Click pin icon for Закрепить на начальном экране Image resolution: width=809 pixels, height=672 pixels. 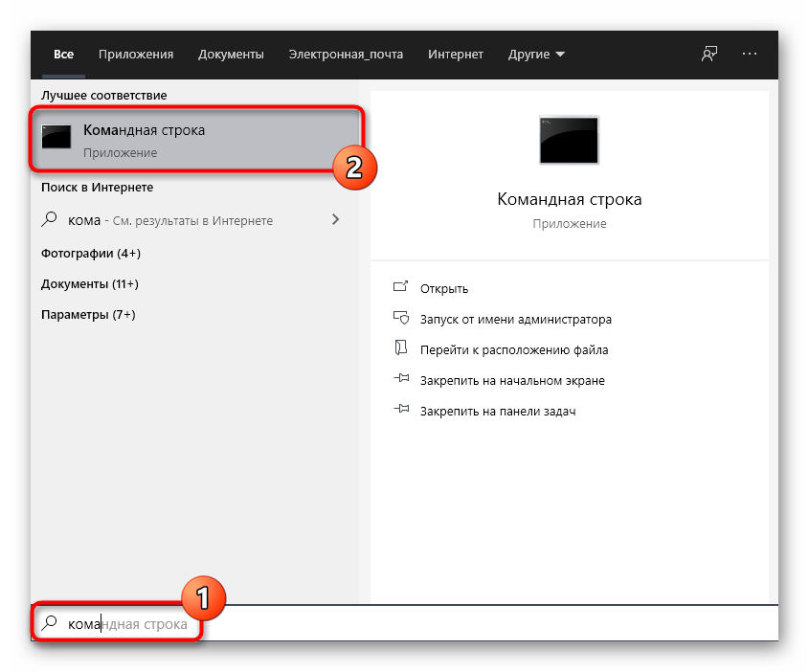tap(401, 380)
